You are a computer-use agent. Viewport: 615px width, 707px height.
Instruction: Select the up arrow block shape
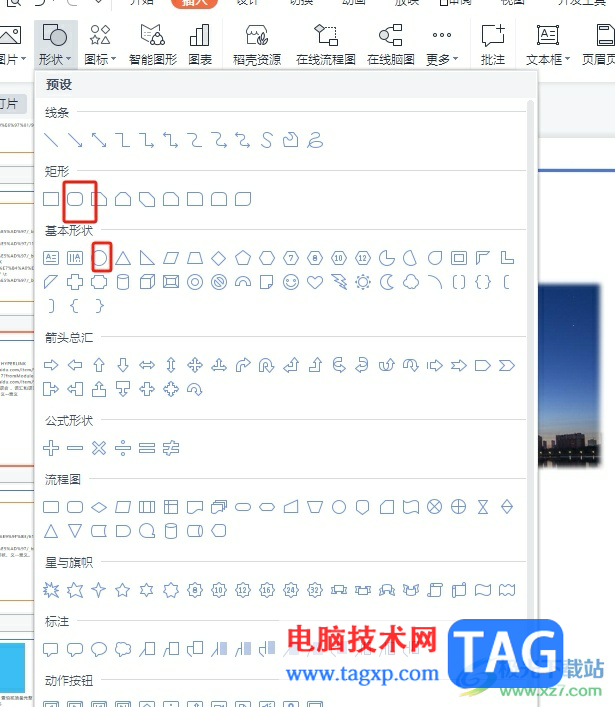point(99,365)
